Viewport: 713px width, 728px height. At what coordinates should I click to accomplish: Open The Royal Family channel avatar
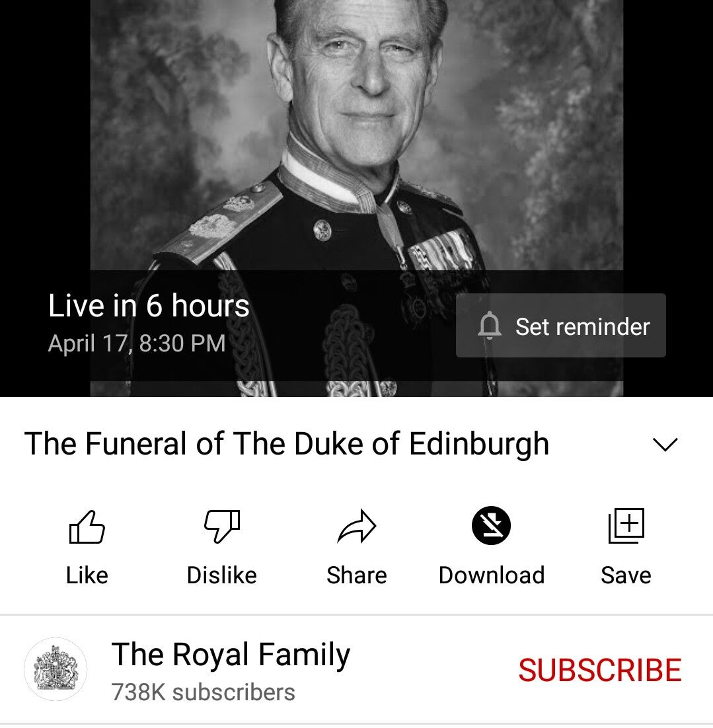point(56,669)
